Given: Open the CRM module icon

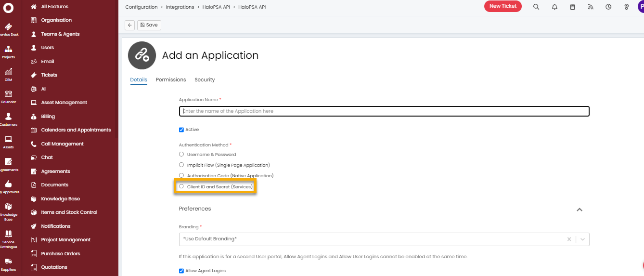Looking at the screenshot, I should tap(8, 74).
